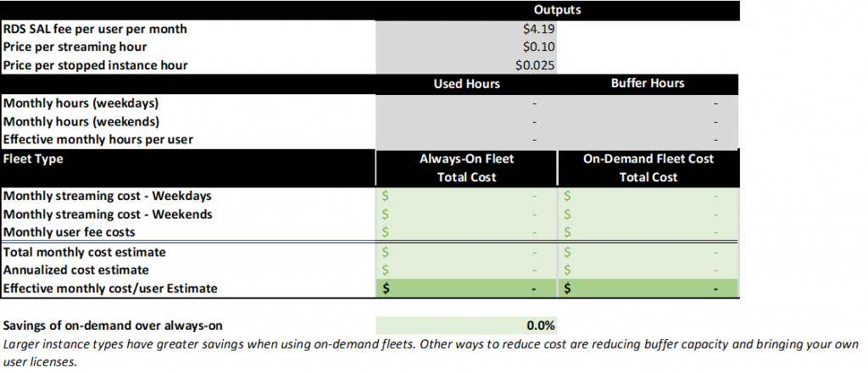The width and height of the screenshot is (868, 373).
Task: Click the RDS SAL fee per user label
Action: [x=95, y=30]
